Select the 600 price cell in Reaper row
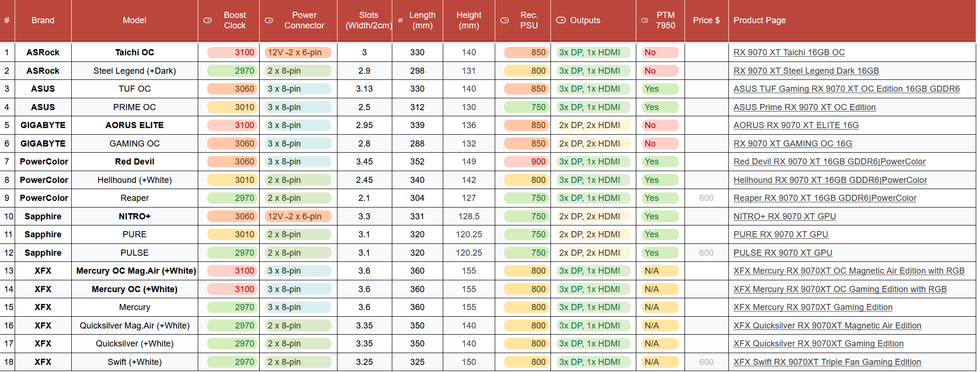Image resolution: width=980 pixels, height=372 pixels. click(706, 198)
